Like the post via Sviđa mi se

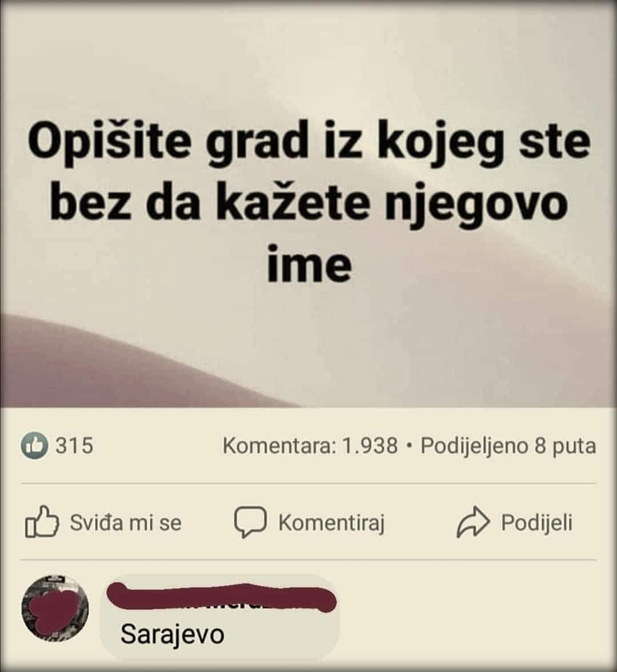tap(126, 522)
